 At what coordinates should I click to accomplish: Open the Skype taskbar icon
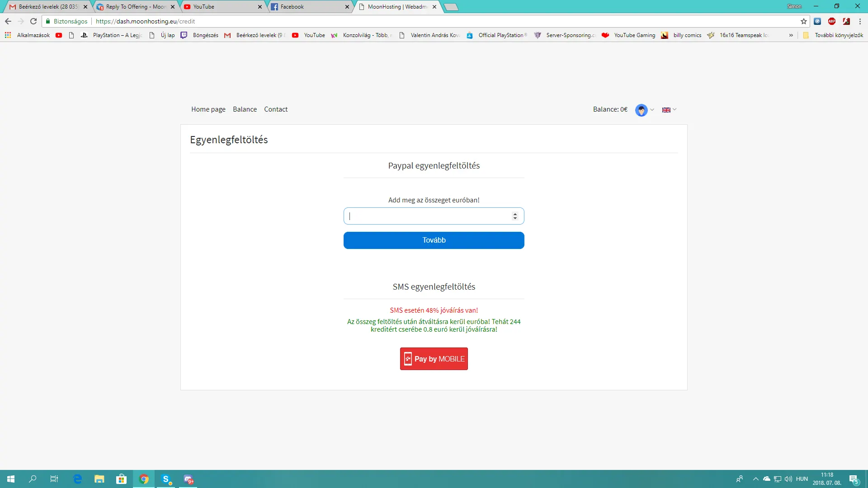tap(166, 479)
